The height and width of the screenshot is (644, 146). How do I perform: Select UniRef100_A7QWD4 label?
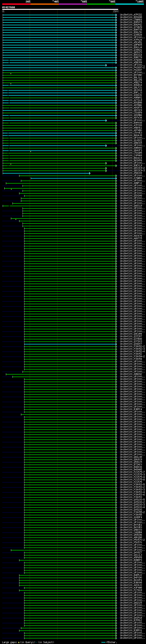[x=131, y=178]
